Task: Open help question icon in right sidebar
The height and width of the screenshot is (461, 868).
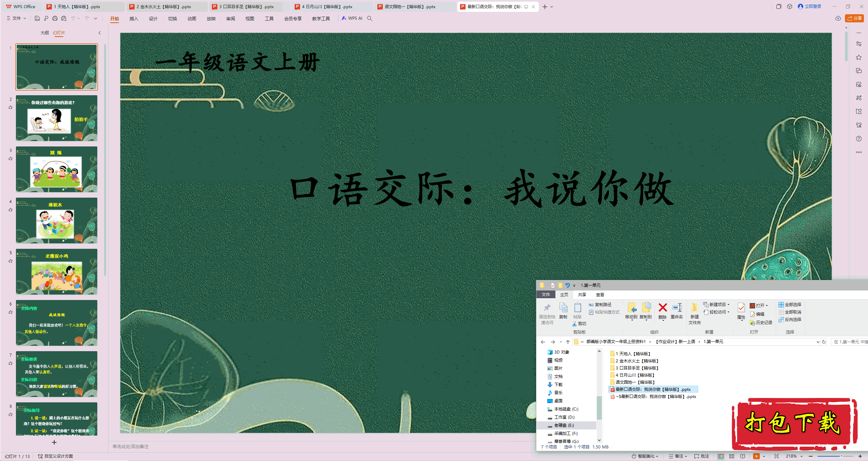Action: pyautogui.click(x=859, y=139)
